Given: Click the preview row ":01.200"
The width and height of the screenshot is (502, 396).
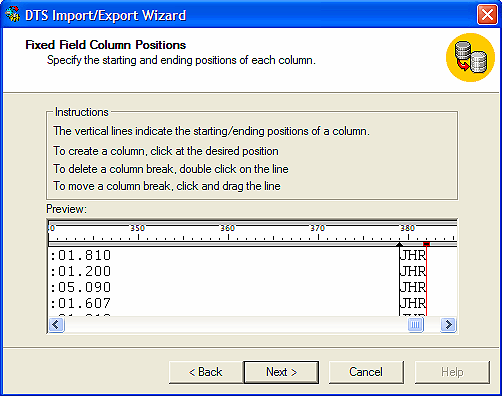Looking at the screenshot, I should coord(80,272).
